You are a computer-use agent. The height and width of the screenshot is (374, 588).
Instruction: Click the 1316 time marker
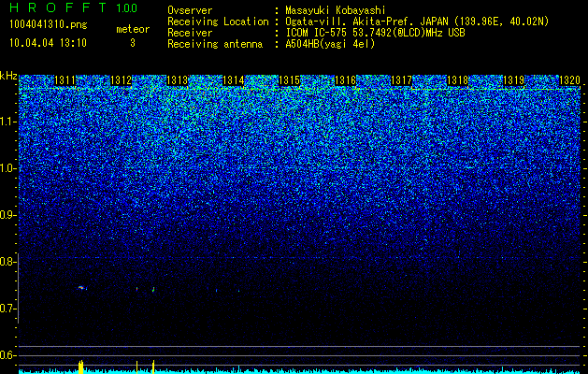click(345, 80)
